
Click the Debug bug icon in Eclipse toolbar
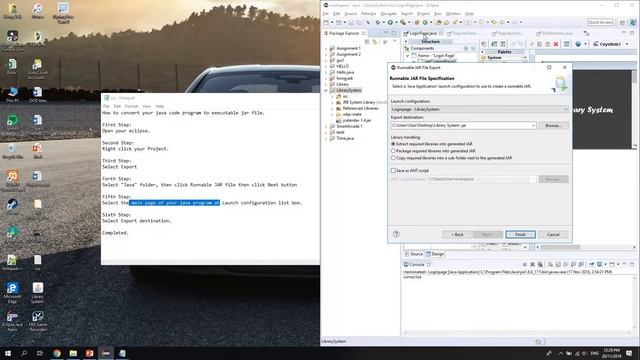[x=378, y=22]
